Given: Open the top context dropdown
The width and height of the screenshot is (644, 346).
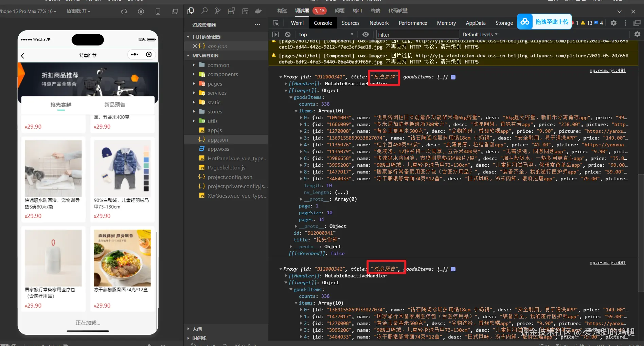Looking at the screenshot, I should 326,34.
